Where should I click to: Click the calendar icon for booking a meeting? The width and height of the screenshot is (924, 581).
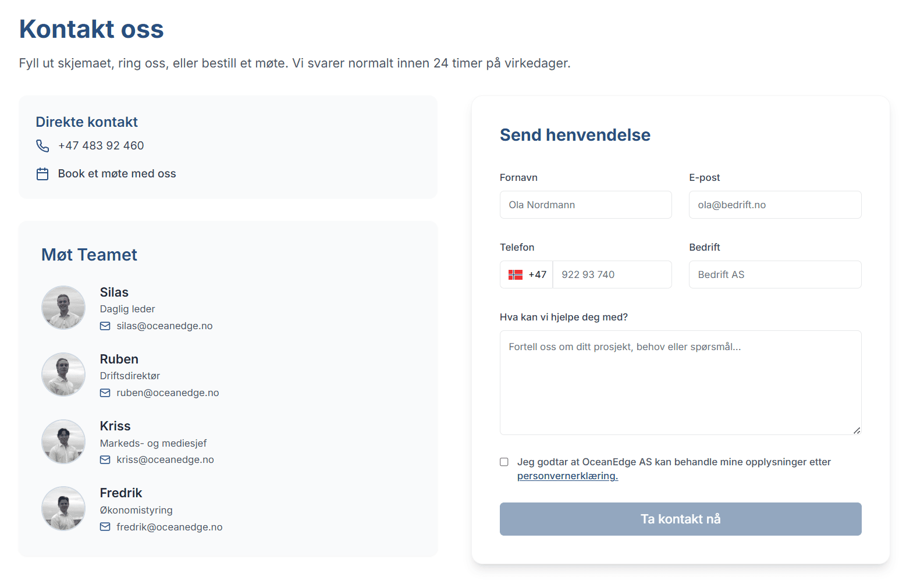[x=42, y=174]
